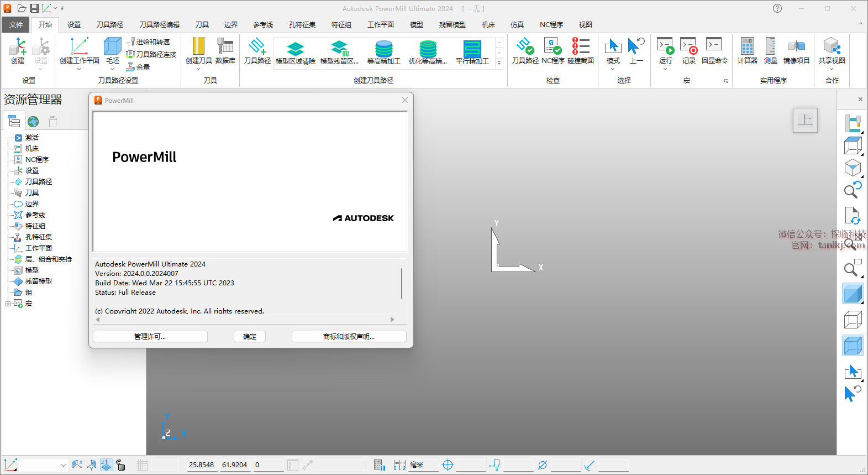Viewport: 868px width, 475px height.
Task: Click the 碰撞截面 collision check icon
Action: coord(580,47)
